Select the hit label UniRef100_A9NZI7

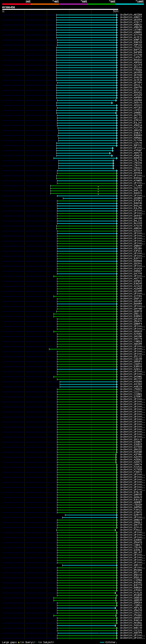pos(131,17)
